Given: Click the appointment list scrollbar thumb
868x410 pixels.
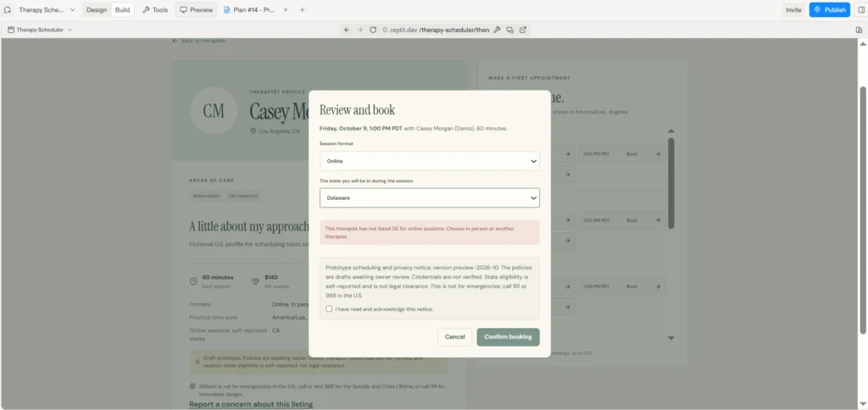Looking at the screenshot, I should 671,183.
